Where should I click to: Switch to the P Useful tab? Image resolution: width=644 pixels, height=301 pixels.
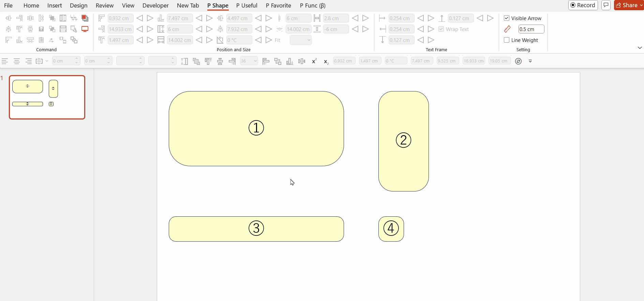point(246,5)
